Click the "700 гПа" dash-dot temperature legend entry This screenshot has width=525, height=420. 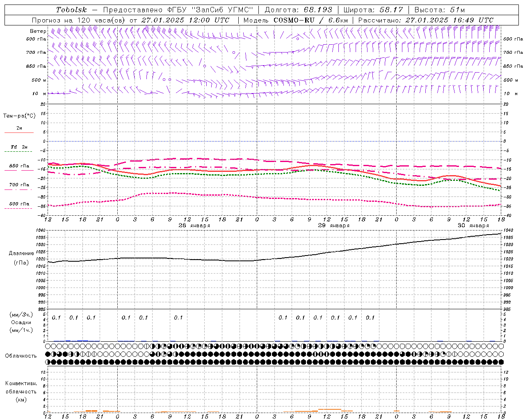pyautogui.click(x=19, y=185)
